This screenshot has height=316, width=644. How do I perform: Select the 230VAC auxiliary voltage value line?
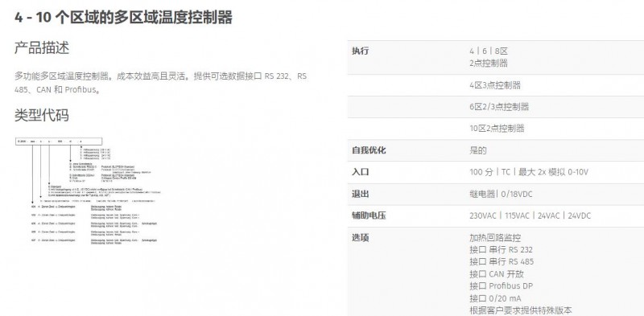[530, 215]
